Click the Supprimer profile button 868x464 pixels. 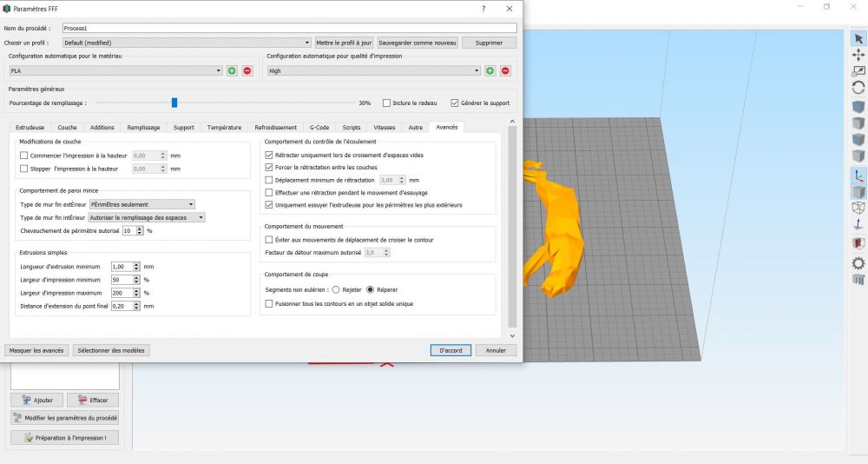(489, 43)
